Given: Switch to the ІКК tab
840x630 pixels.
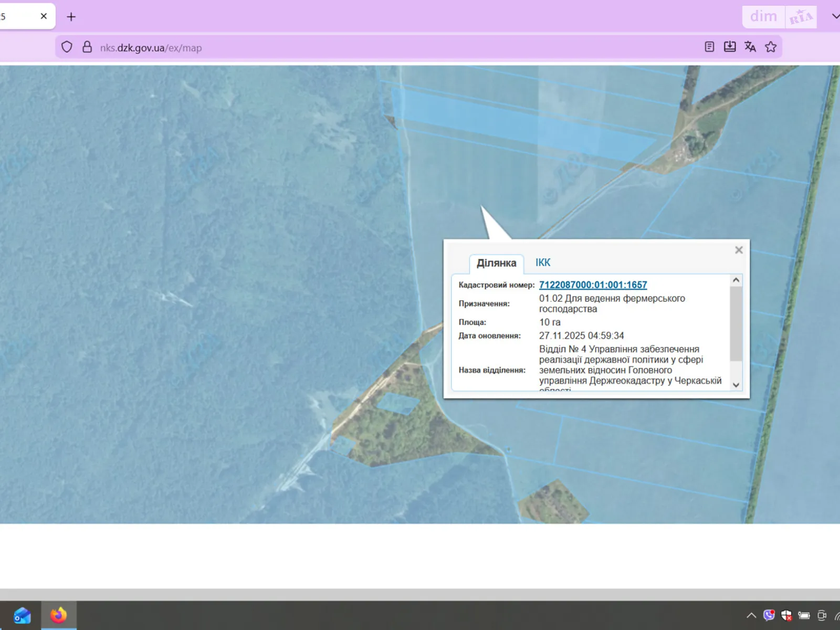Looking at the screenshot, I should coord(543,262).
